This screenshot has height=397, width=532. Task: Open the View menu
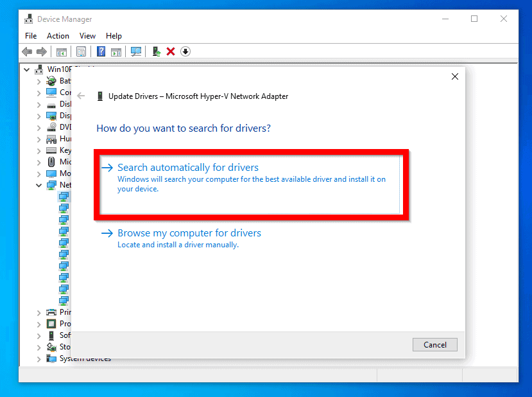[x=87, y=36]
